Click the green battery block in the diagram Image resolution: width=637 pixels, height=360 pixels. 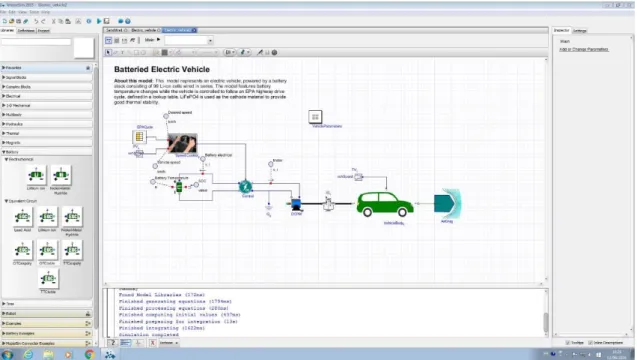[179, 187]
